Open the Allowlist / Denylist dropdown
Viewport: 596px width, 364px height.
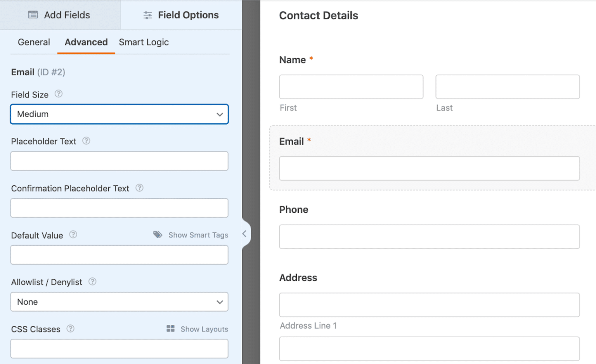point(119,302)
